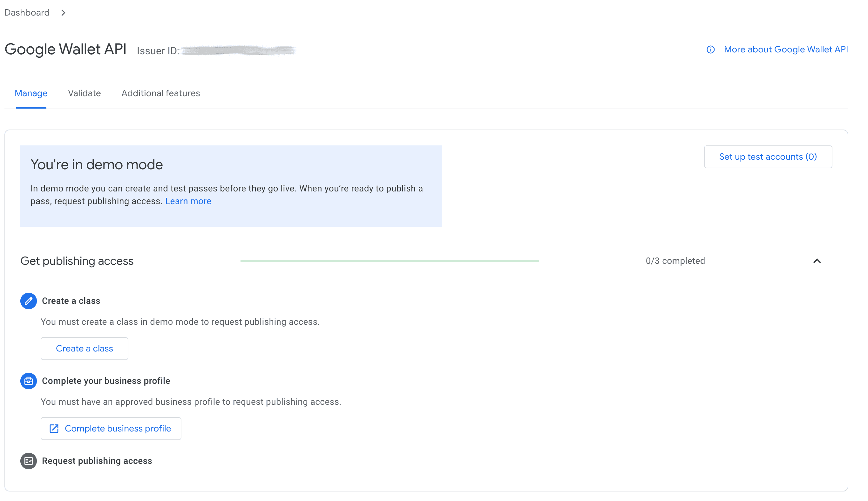Click the breadcrumb chevron after Dashboard
The width and height of the screenshot is (868, 501).
coord(63,13)
